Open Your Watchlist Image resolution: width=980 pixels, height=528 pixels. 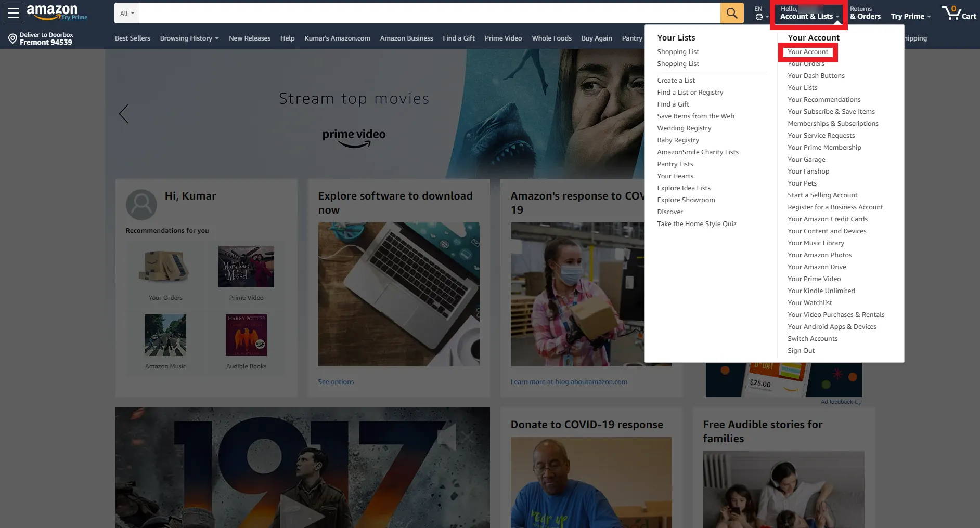click(809, 302)
